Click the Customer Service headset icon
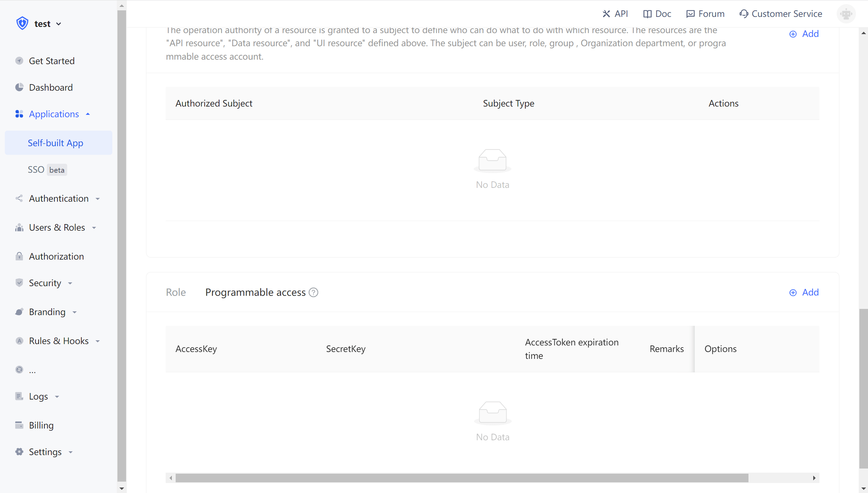 coord(743,14)
